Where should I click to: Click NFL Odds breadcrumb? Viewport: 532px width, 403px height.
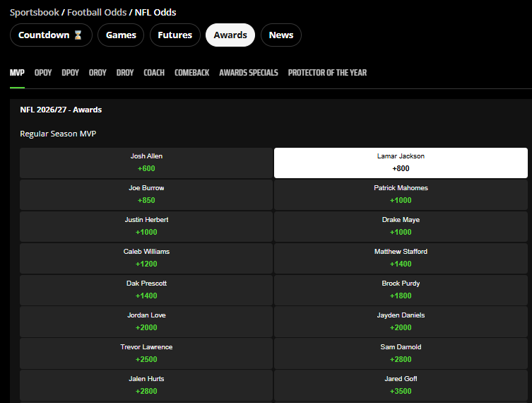pyautogui.click(x=155, y=13)
